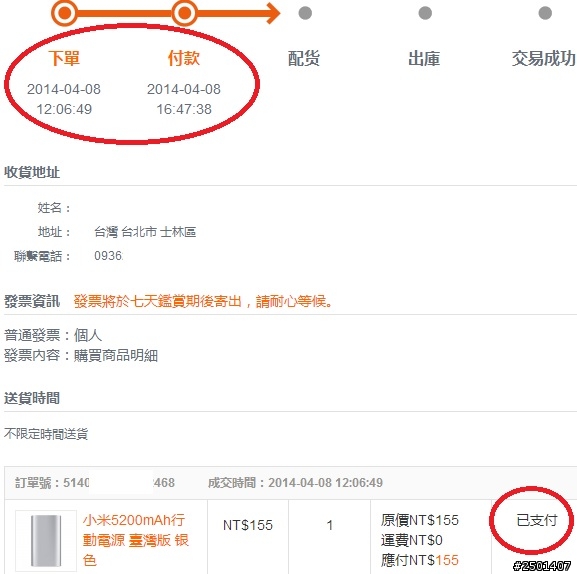Image resolution: width=577 pixels, height=574 pixels.
Task: Click the gray 出庫 step dot
Action: coord(425,13)
